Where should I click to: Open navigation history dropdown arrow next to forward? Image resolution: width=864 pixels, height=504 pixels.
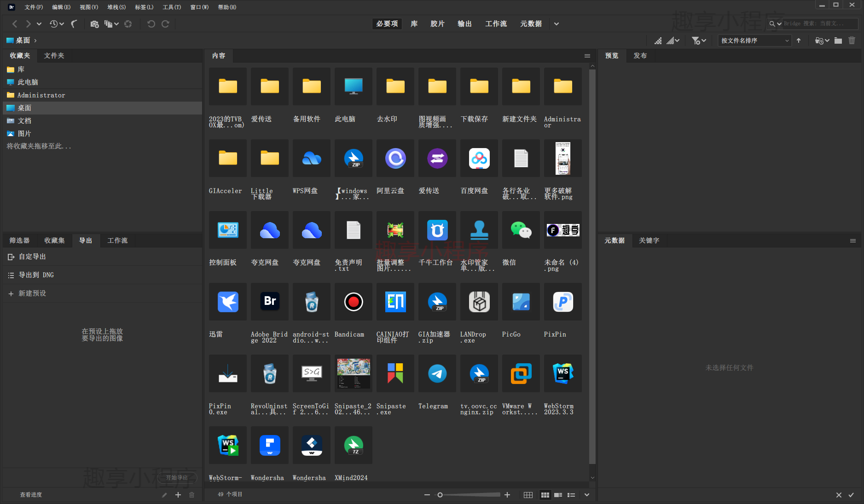tap(39, 24)
